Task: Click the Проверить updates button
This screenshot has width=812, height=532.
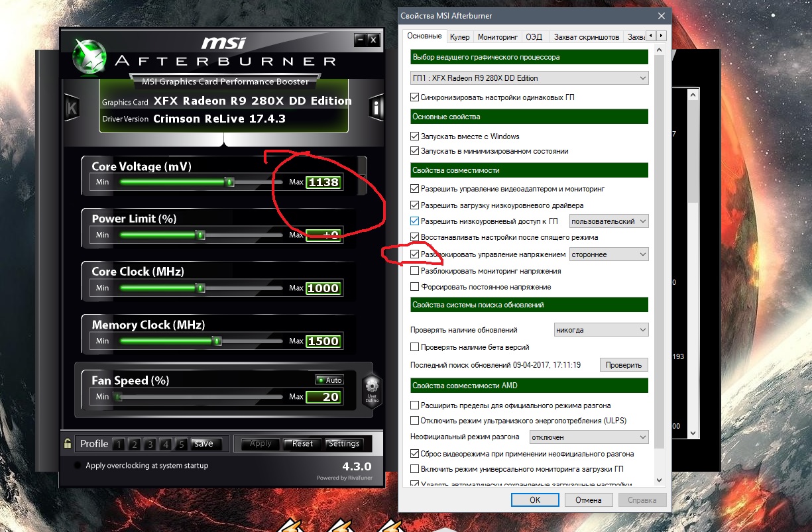Action: point(624,365)
